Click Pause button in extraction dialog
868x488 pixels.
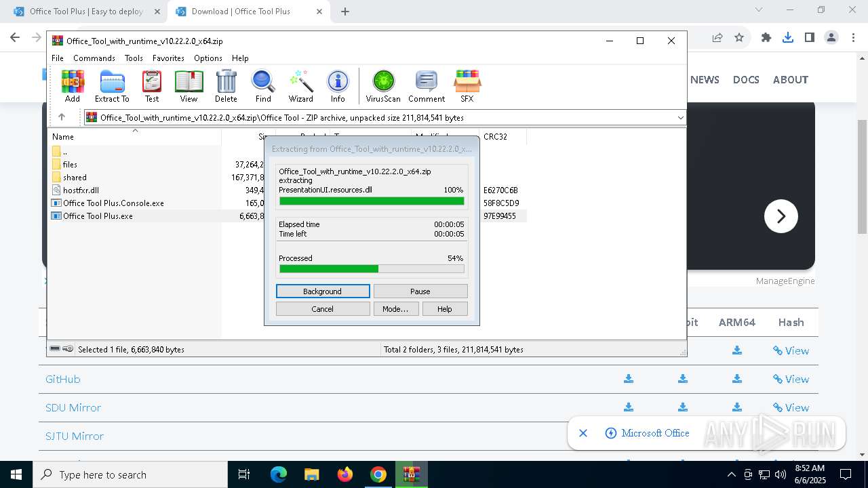420,291
